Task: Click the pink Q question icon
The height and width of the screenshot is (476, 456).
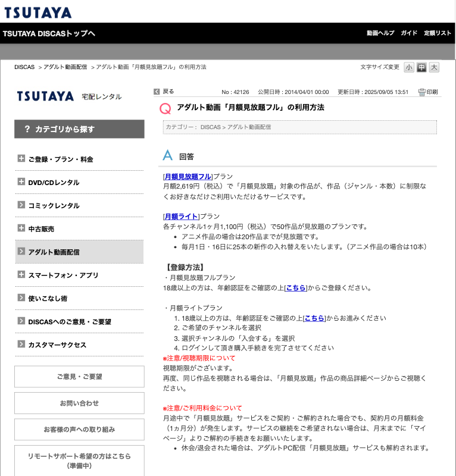Action: (x=165, y=108)
